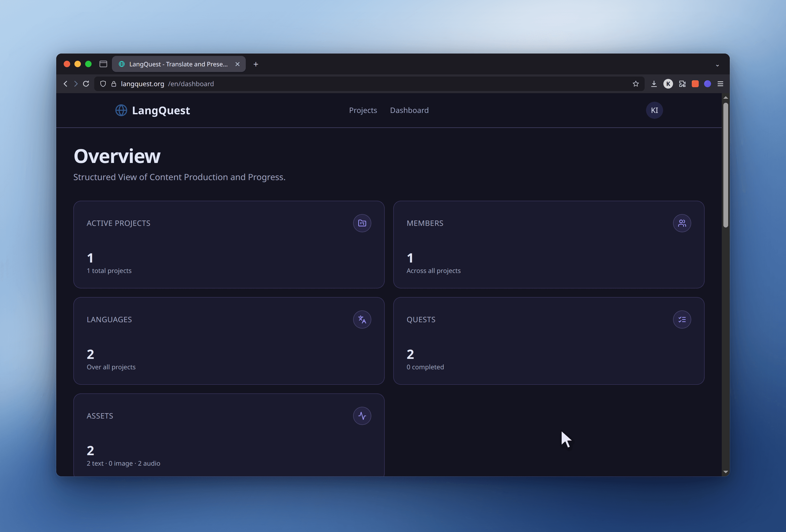Click the '0 completed' text

[x=425, y=367]
